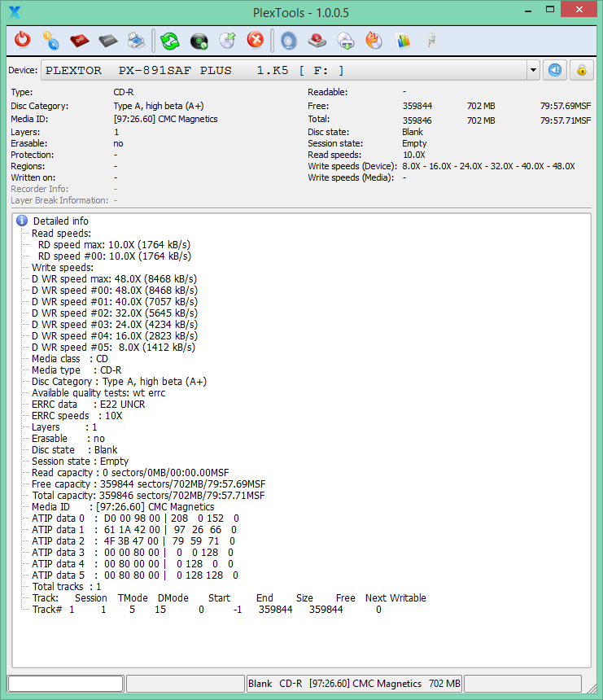
Task: Click the red power/exit icon
Action: click(x=22, y=40)
